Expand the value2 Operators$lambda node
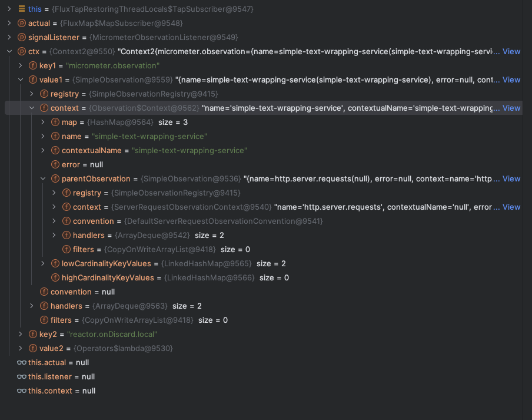The height and width of the screenshot is (420, 532). click(x=21, y=348)
